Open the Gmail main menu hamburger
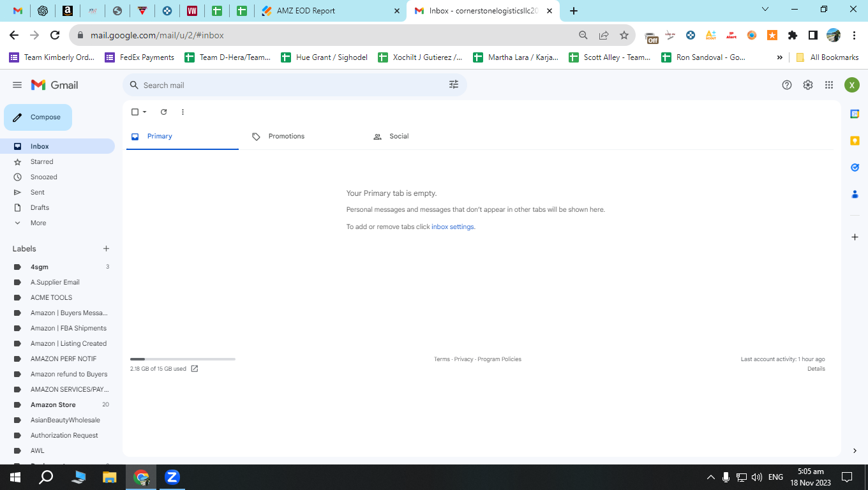Image resolution: width=868 pixels, height=490 pixels. [17, 85]
